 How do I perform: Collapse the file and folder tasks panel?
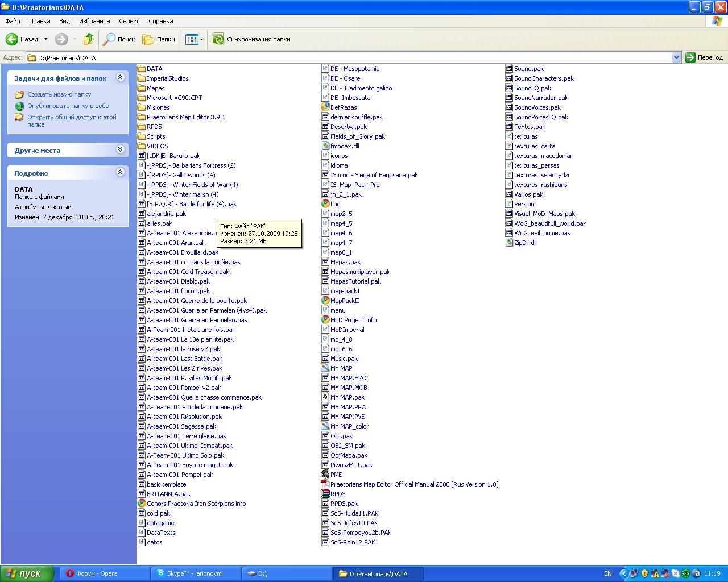click(x=120, y=77)
